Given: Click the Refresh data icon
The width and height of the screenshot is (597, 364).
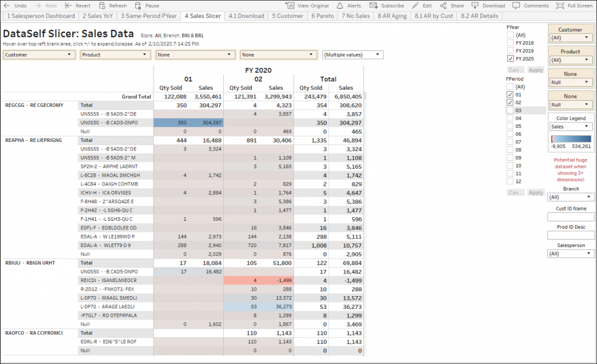Looking at the screenshot, I should tap(102, 5).
